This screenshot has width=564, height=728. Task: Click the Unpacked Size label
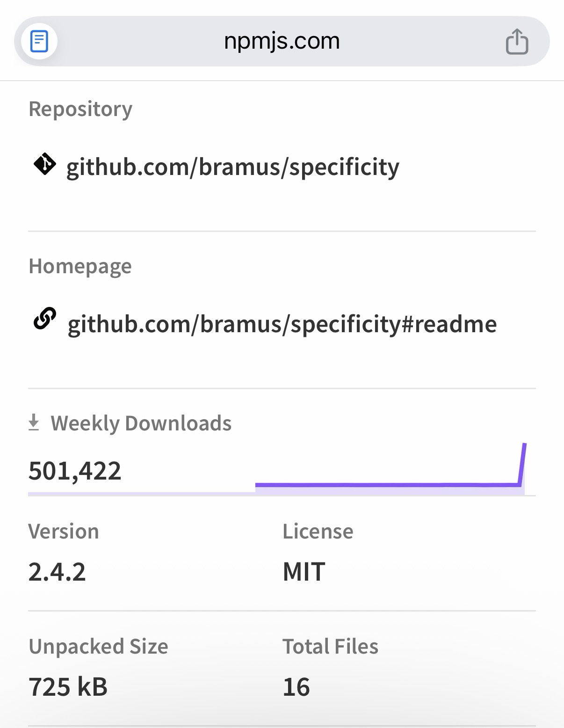click(98, 647)
